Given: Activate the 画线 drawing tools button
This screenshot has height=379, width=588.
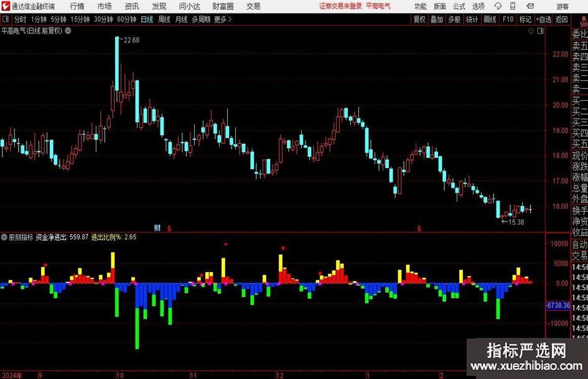Looking at the screenshot, I should pos(490,19).
